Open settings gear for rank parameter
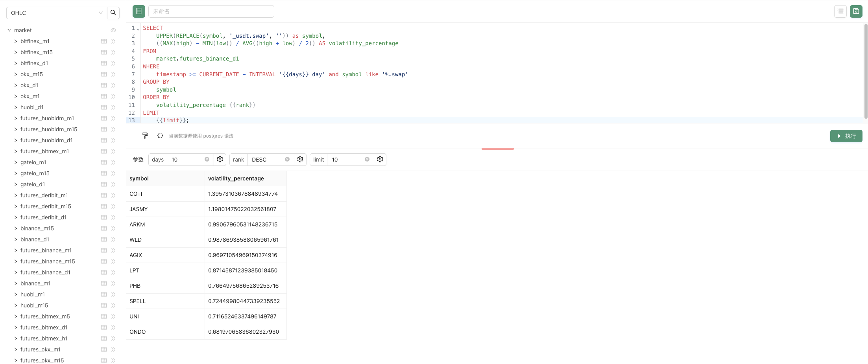 [300, 159]
